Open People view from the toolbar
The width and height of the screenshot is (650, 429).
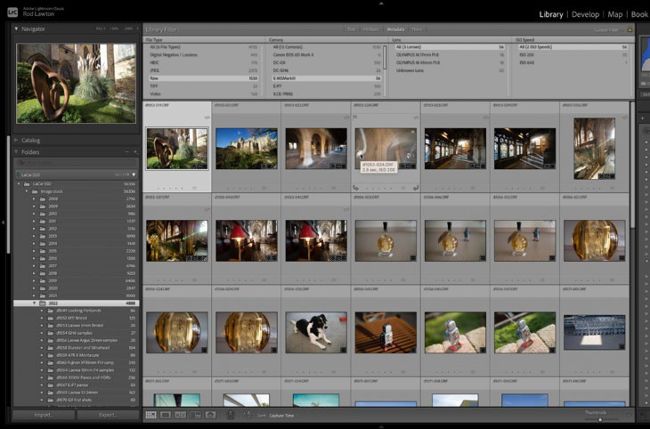click(210, 414)
